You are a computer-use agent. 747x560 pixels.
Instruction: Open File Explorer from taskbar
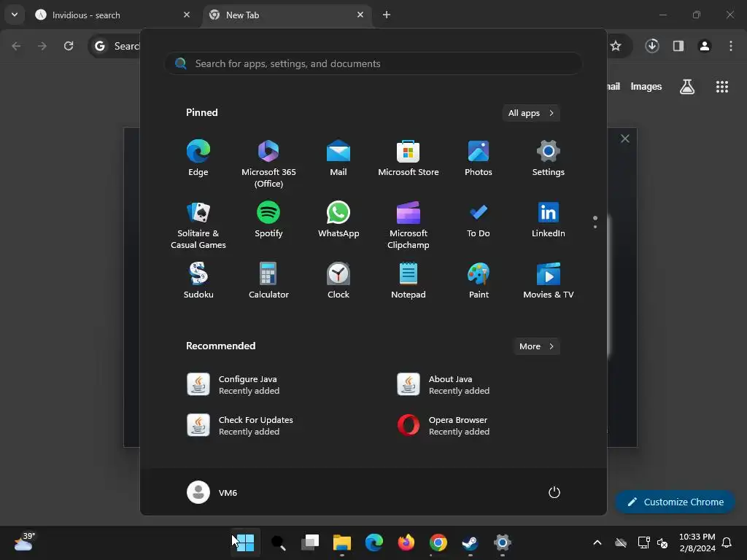coord(342,542)
